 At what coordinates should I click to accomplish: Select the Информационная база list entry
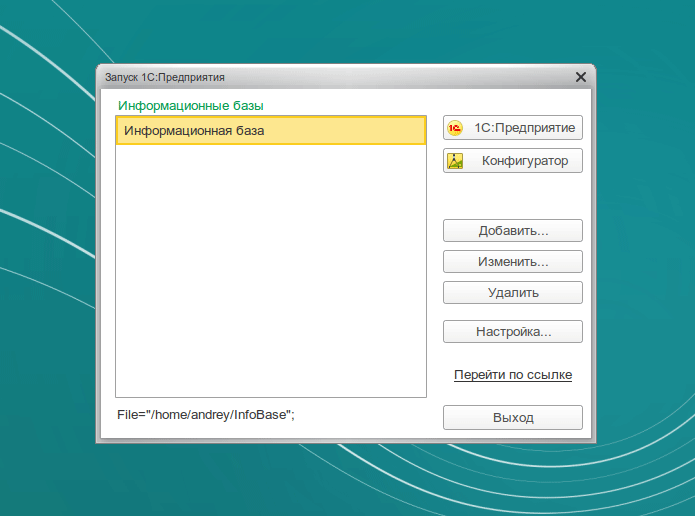(271, 130)
